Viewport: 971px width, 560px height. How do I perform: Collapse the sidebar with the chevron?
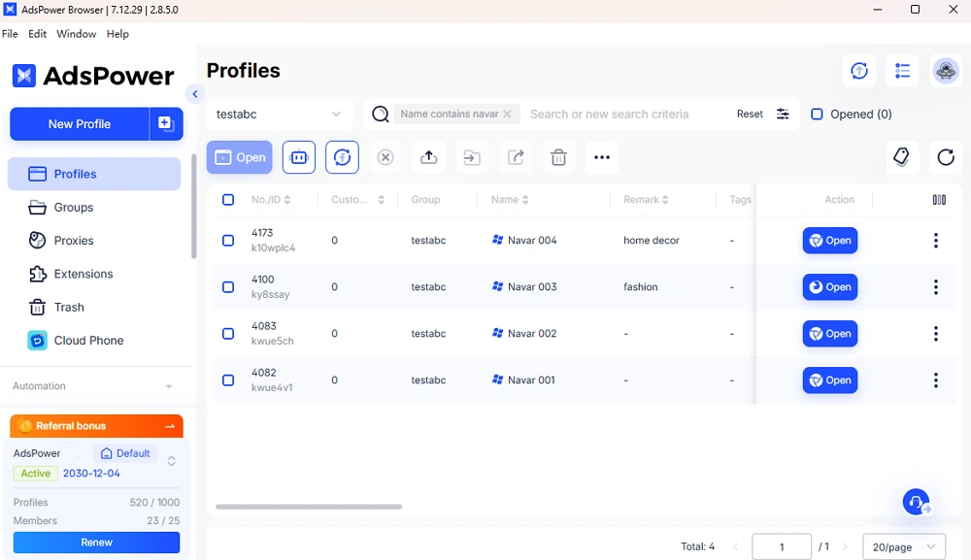(x=195, y=94)
